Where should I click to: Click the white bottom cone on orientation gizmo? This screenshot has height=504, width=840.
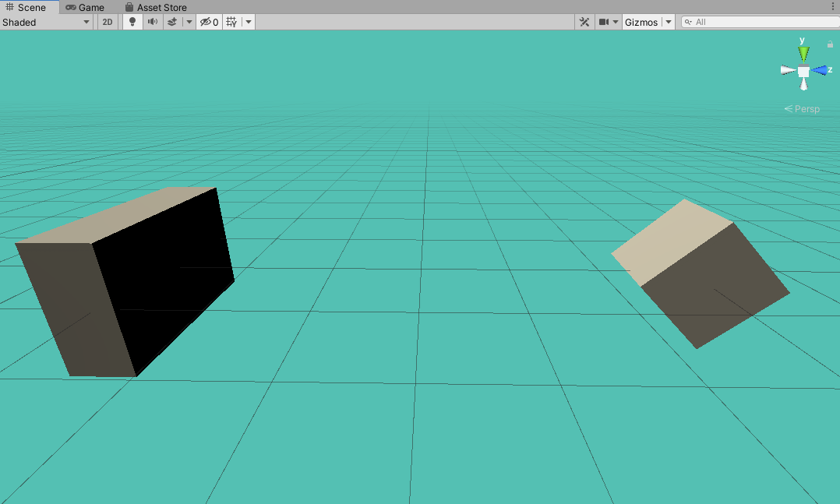tap(803, 84)
